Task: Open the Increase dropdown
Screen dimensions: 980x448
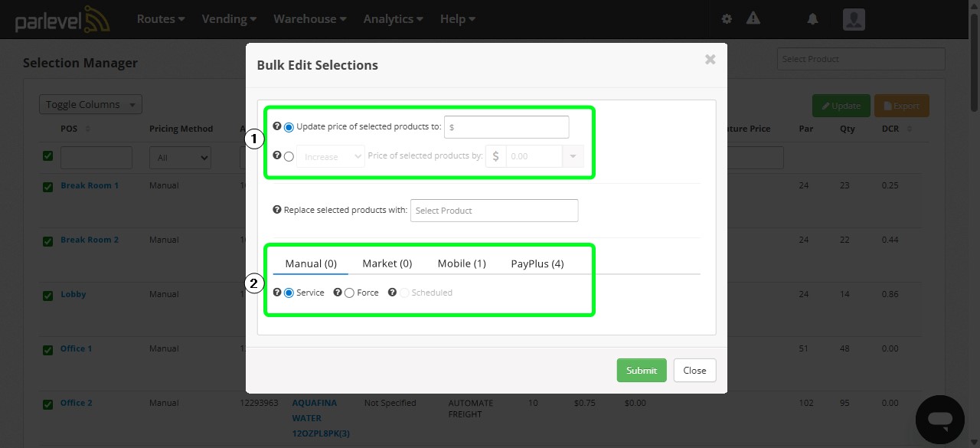Action: 330,156
